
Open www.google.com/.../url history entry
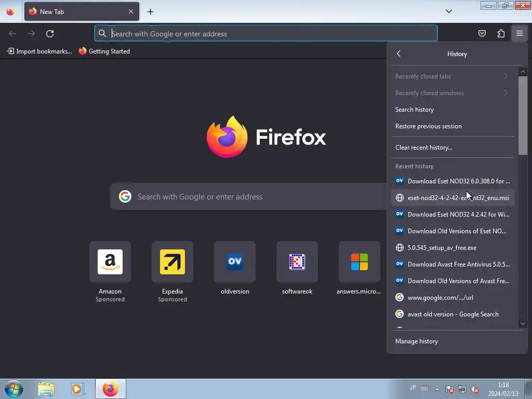click(x=453, y=298)
